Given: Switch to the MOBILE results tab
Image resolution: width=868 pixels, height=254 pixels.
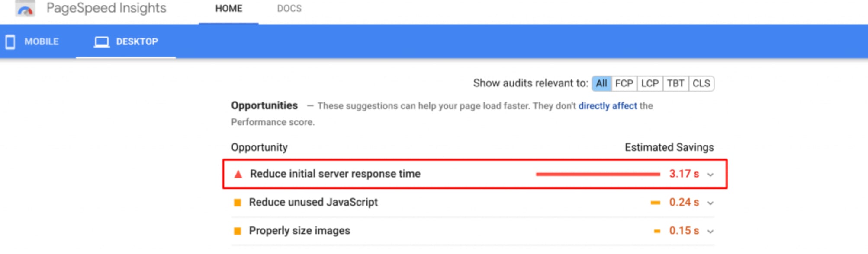Looking at the screenshot, I should coord(41,42).
